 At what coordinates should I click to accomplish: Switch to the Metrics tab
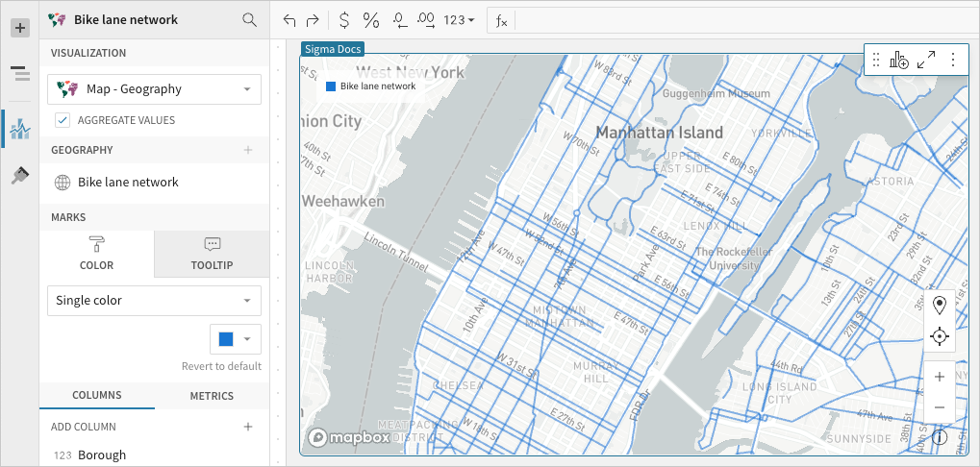[x=212, y=396]
